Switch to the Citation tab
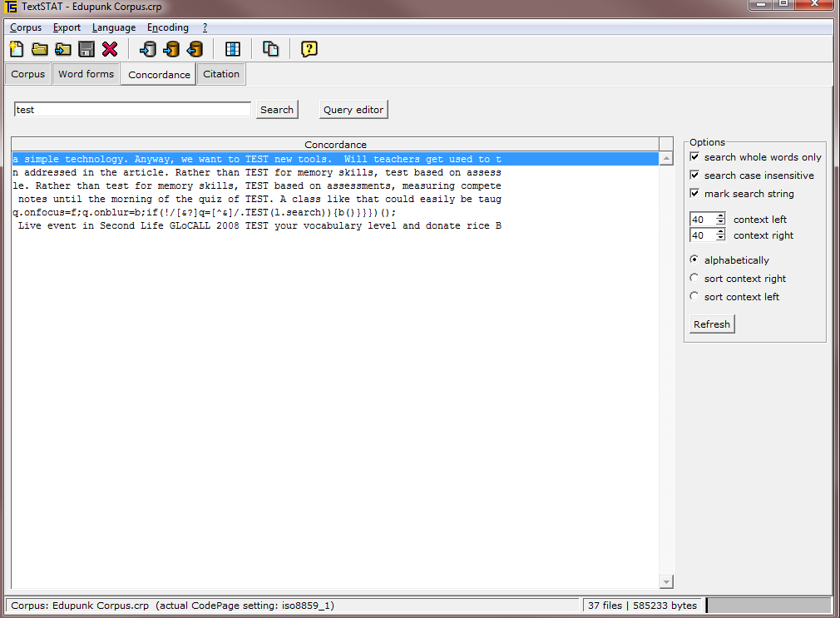Screen dimensions: 840x618 pos(221,74)
